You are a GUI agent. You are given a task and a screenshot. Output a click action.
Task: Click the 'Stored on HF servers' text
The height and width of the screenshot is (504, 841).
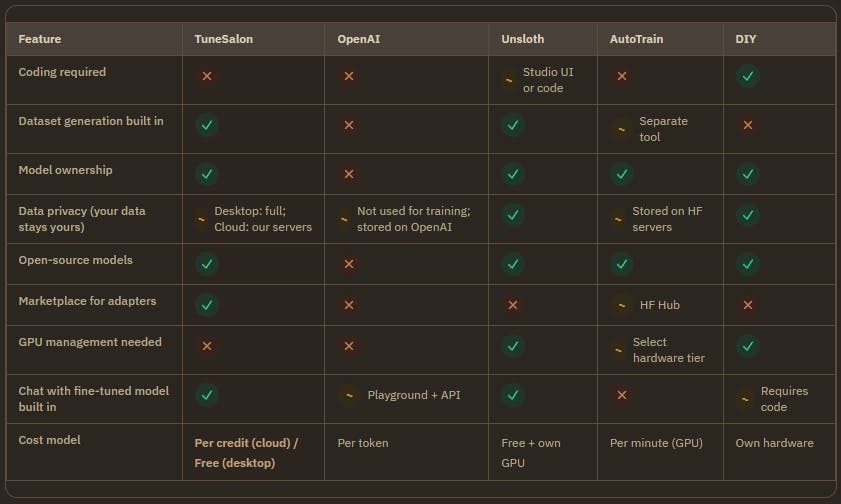click(667, 219)
